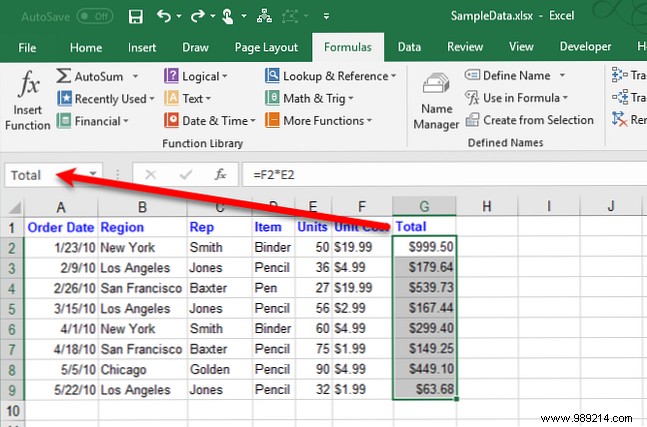Click the Save icon in the quick access toolbar
Image resolution: width=647 pixels, height=427 pixels.
(x=136, y=17)
